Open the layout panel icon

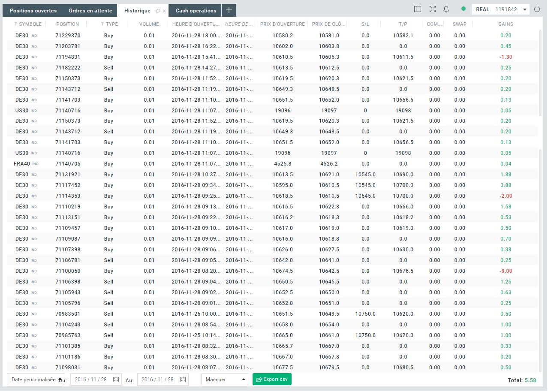[x=418, y=9]
